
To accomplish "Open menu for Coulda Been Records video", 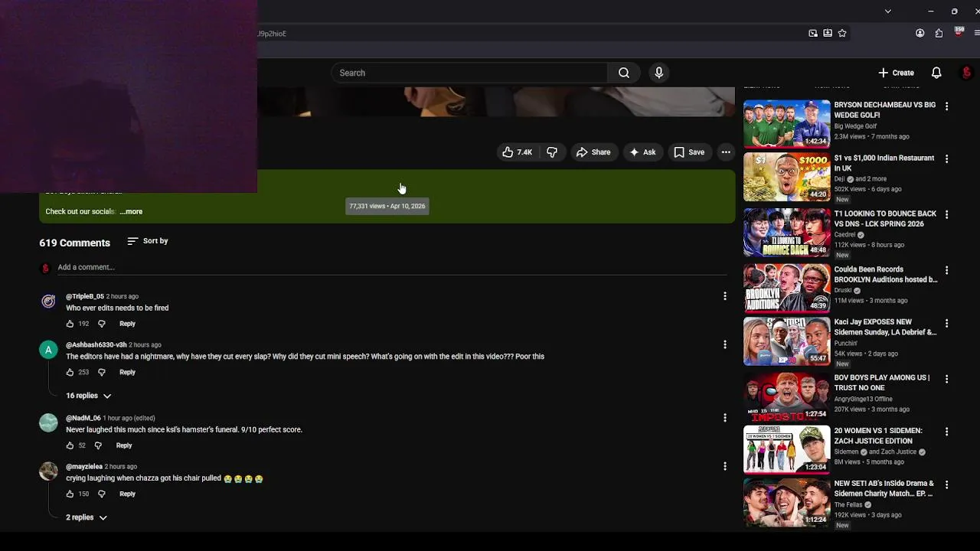I will point(946,270).
